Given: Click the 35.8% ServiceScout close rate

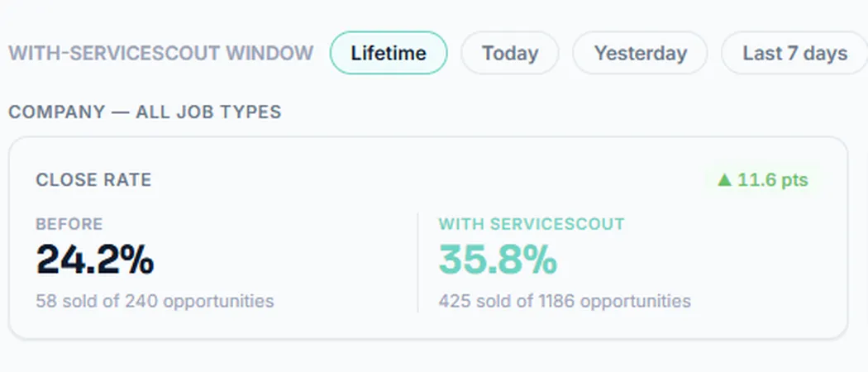Looking at the screenshot, I should [x=498, y=260].
